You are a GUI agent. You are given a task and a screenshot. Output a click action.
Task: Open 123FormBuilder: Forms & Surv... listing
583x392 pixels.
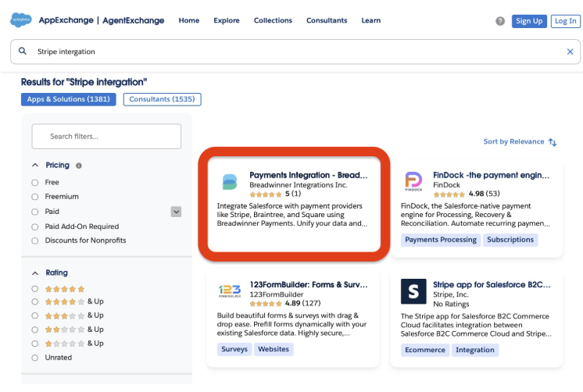pos(309,284)
